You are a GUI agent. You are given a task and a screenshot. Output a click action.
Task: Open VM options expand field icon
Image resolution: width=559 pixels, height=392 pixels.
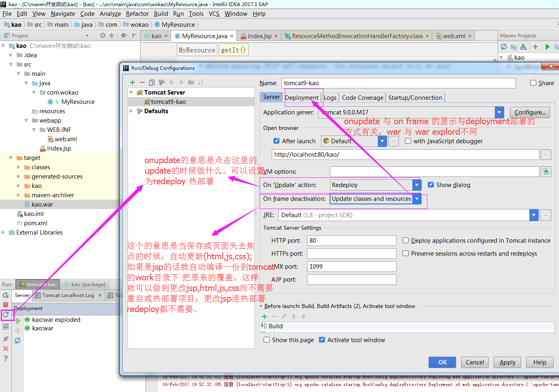coord(546,172)
